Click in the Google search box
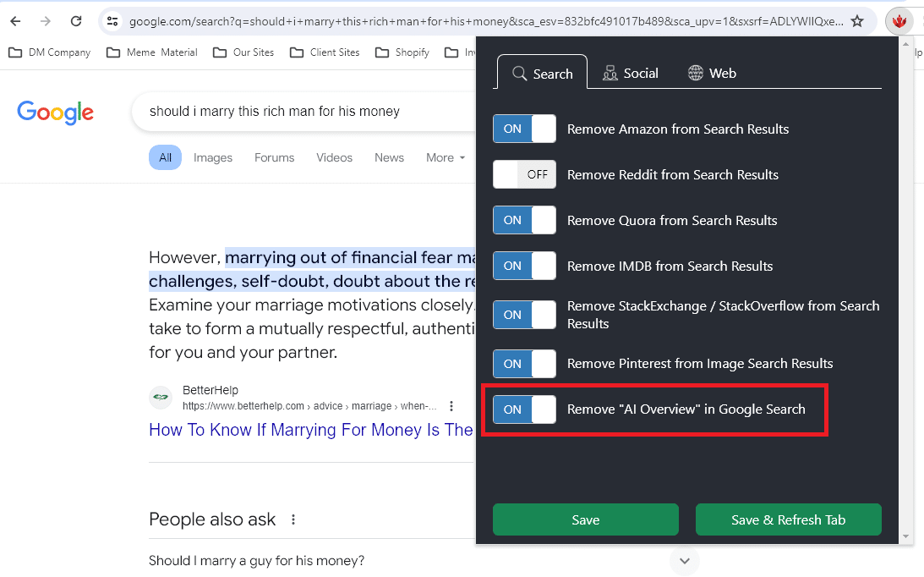Screen dimensions: 924x577 [x=303, y=112]
